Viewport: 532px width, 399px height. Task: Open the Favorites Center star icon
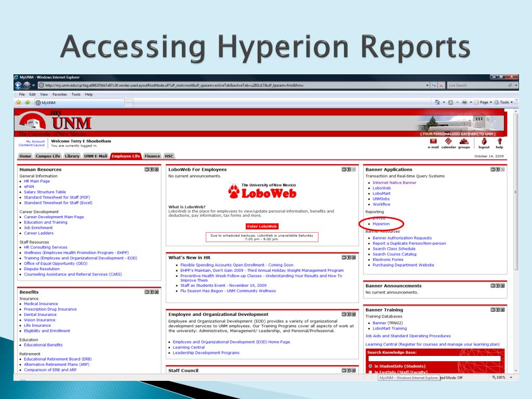click(19, 102)
